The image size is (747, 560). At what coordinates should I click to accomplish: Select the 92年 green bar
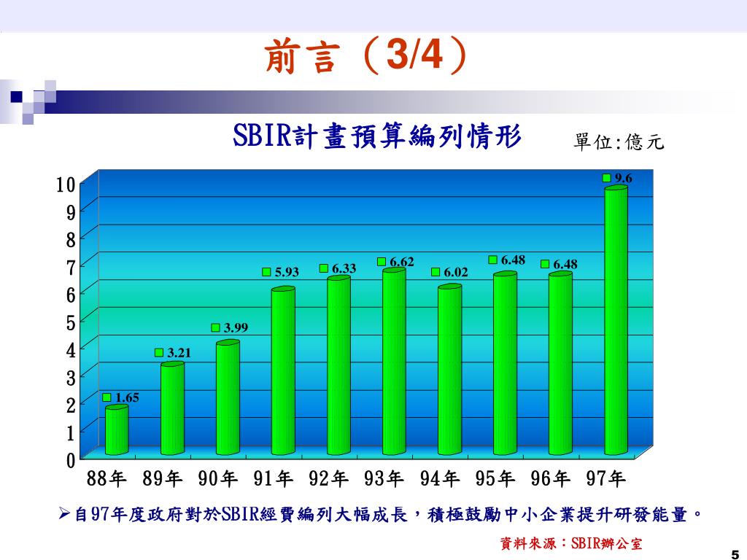tap(338, 365)
